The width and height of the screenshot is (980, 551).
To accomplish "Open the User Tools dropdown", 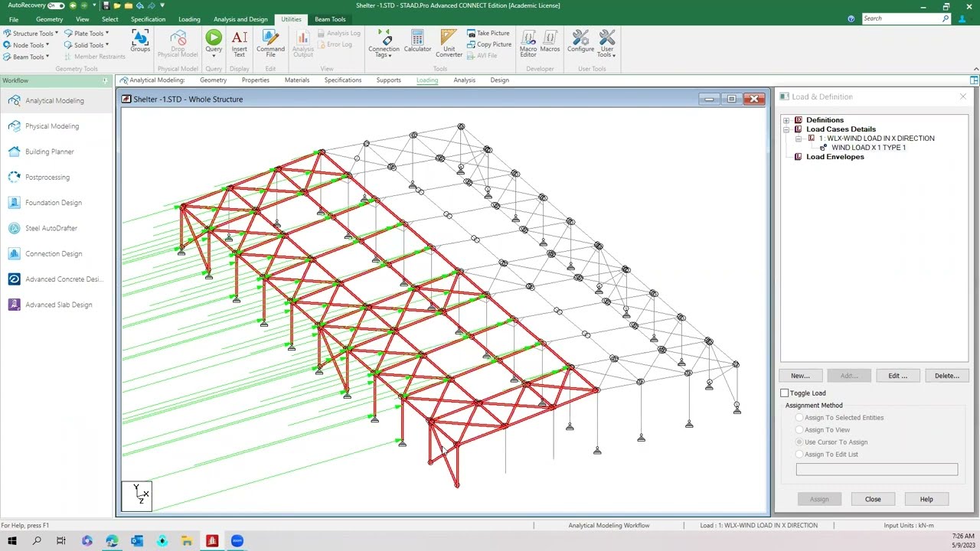I will click(x=606, y=44).
